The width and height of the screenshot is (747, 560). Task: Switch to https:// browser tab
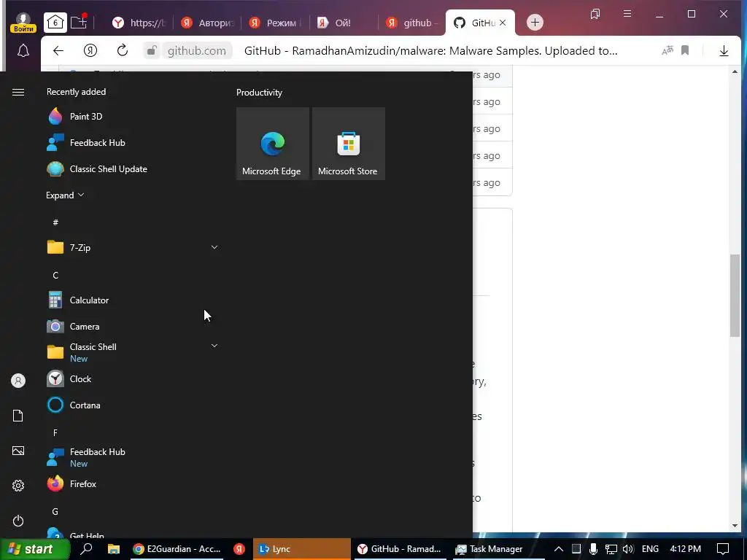pyautogui.click(x=139, y=23)
